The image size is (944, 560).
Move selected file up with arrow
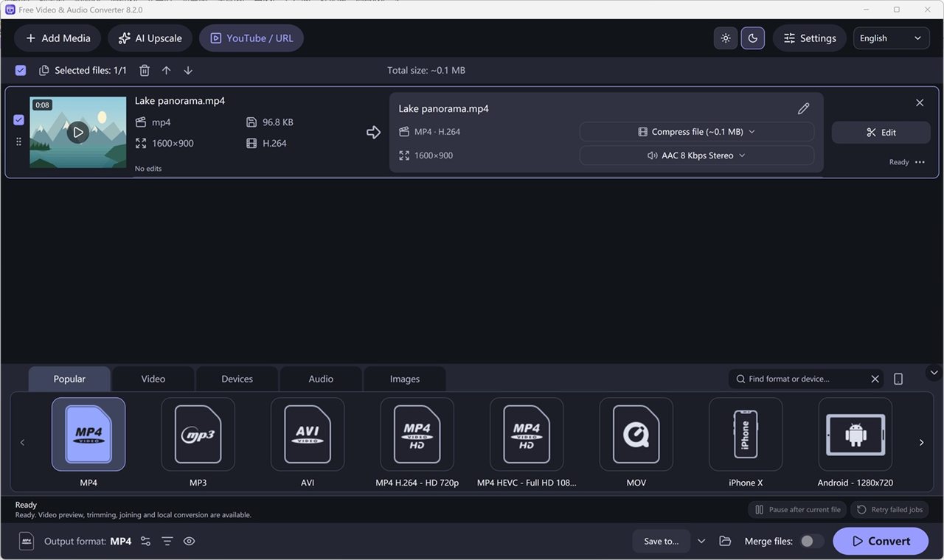(x=167, y=70)
